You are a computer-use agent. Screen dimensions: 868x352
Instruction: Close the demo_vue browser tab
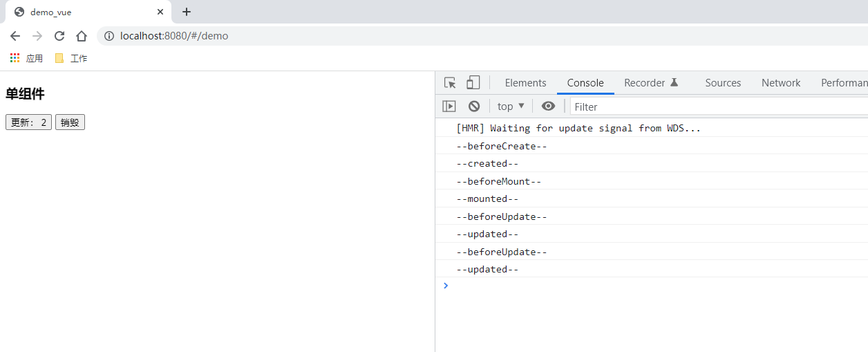pos(160,12)
